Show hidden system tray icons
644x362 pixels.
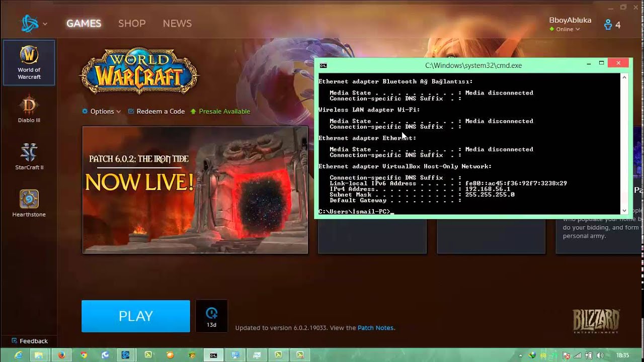(x=521, y=355)
